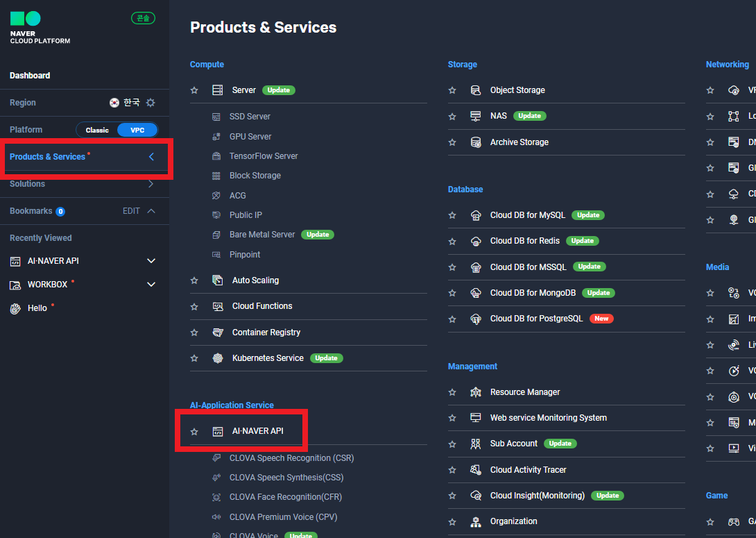Click the Cloud Functions icon
The height and width of the screenshot is (538, 756).
click(218, 306)
